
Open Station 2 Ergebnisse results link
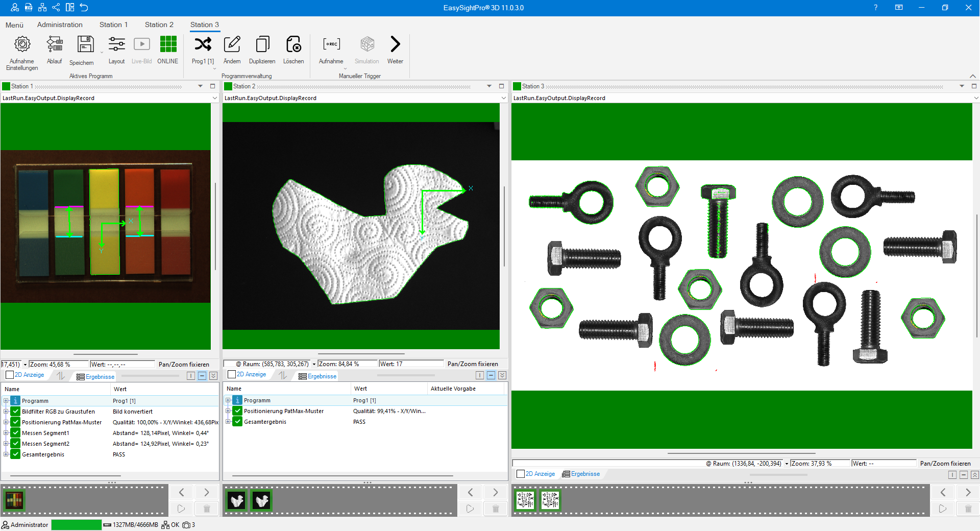coord(322,376)
